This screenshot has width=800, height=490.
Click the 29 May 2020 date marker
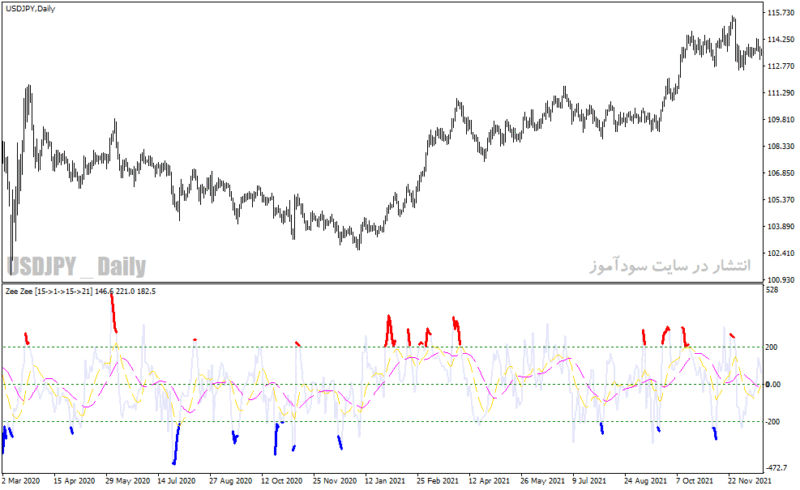[x=128, y=481]
